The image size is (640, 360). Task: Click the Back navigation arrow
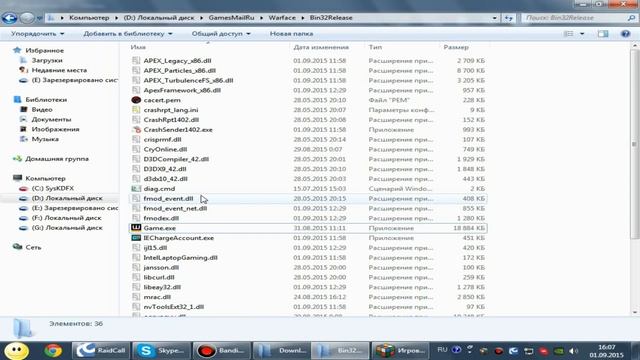click(9, 18)
